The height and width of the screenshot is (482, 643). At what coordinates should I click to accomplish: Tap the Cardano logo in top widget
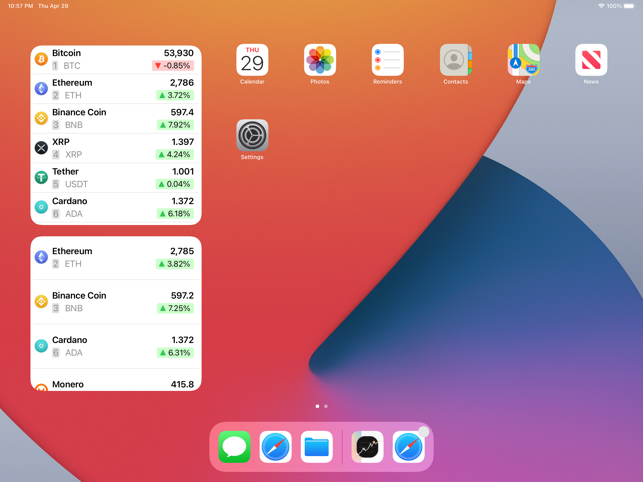click(41, 207)
